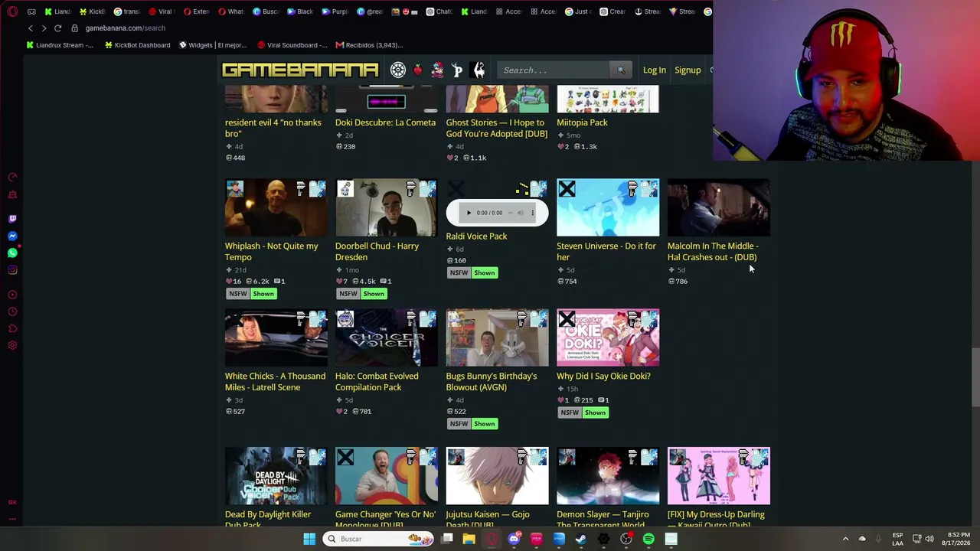Click the X avatar on Steven Universe card
Image resolution: width=980 pixels, height=551 pixels.
[x=567, y=188]
